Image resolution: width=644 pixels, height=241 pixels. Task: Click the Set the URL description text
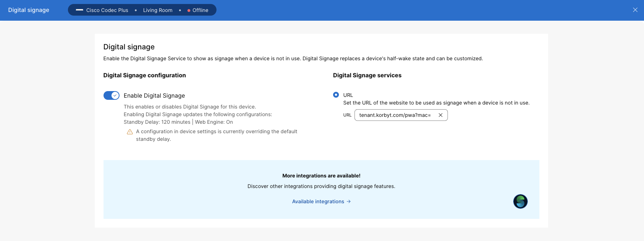pos(436,103)
